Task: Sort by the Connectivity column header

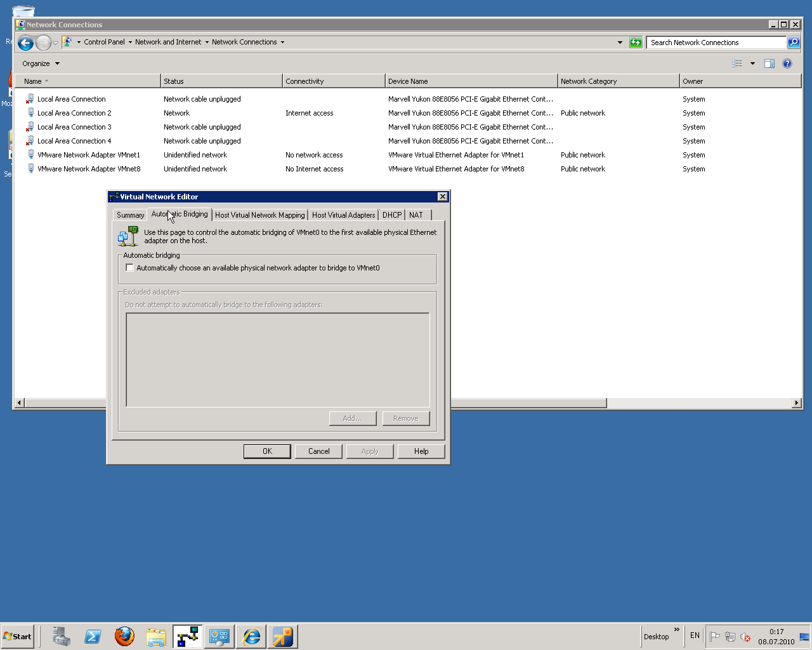Action: (x=334, y=81)
